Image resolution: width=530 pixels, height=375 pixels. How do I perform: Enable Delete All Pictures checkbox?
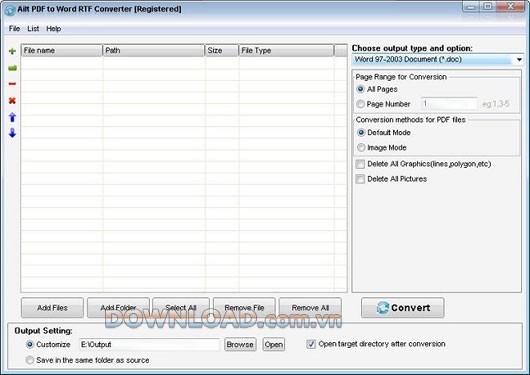pyautogui.click(x=360, y=179)
